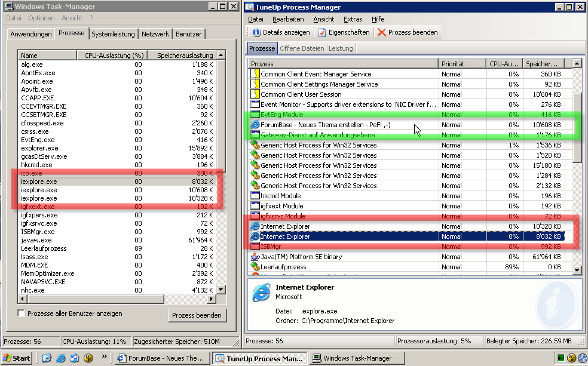588x366 pixels.
Task: Sort Task-Manager by Speicherauslastung column
Action: point(182,55)
